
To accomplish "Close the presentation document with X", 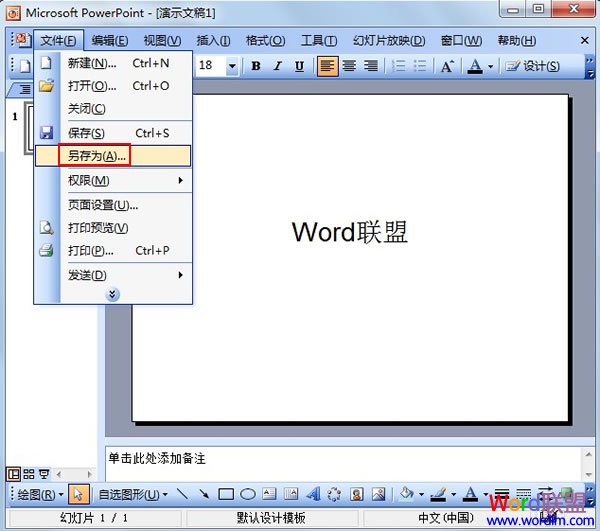I will 584,40.
